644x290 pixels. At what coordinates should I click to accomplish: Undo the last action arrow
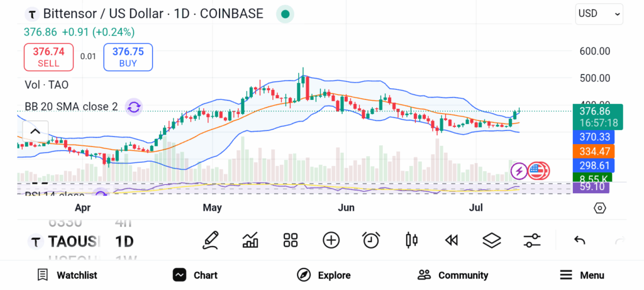[x=579, y=240]
